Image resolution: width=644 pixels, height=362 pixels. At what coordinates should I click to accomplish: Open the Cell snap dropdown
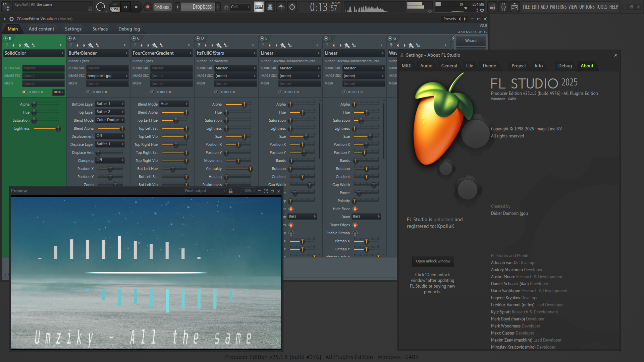pos(240,7)
